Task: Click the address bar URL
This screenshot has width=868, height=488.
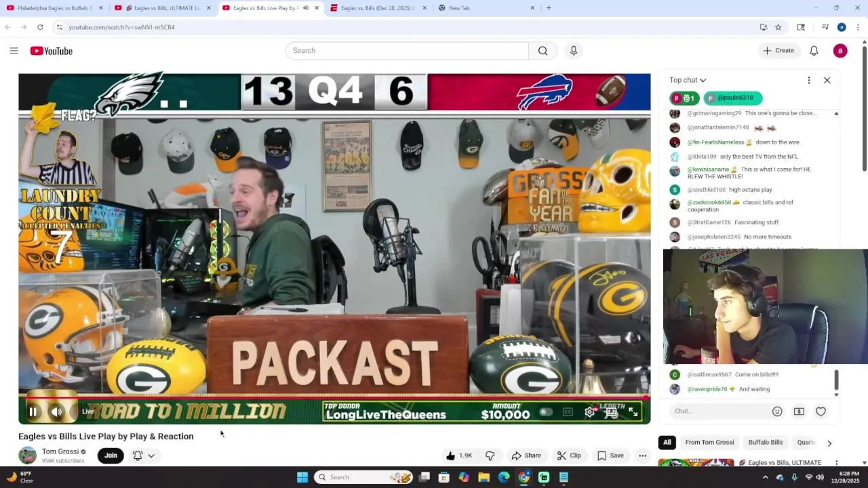Action: point(121,27)
